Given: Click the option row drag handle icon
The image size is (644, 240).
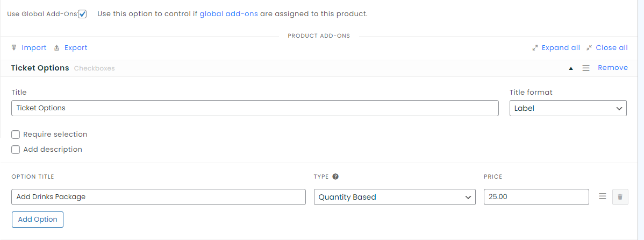Looking at the screenshot, I should [x=603, y=197].
